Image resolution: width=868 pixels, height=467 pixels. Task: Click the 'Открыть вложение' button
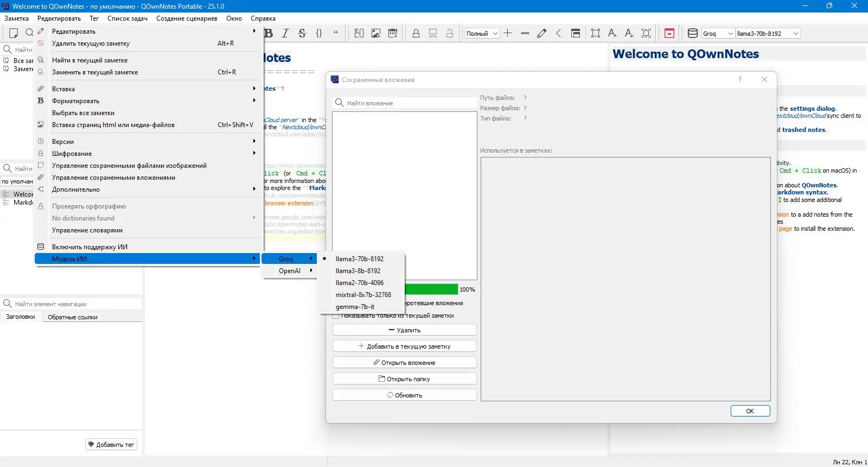(405, 362)
